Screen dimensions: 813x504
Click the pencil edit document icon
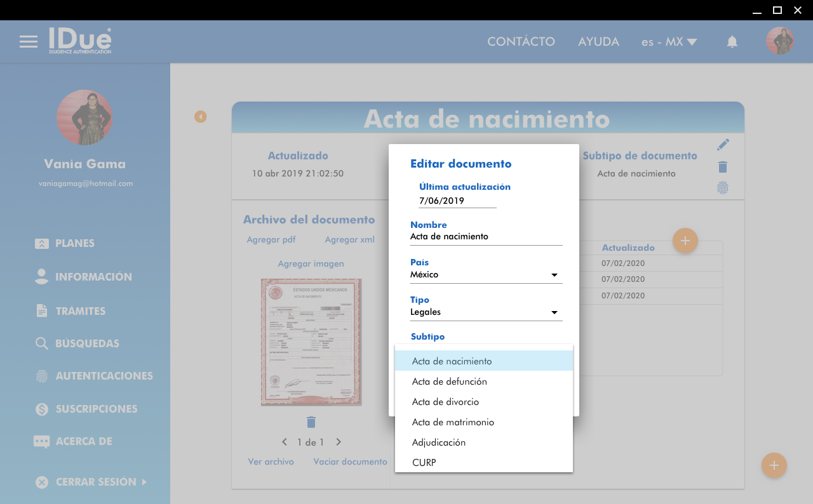[x=723, y=145]
